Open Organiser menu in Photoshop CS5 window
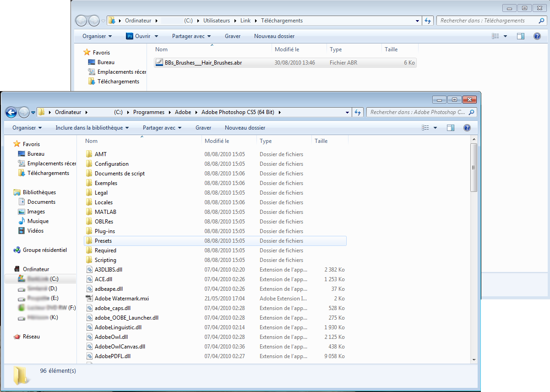This screenshot has height=392, width=550. [x=27, y=128]
